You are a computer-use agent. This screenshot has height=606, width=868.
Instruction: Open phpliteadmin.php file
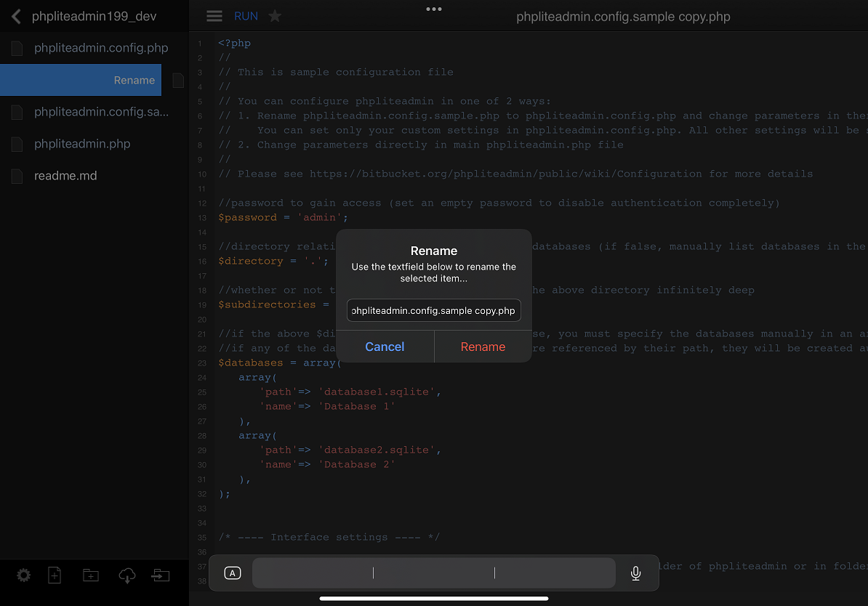[x=82, y=144]
